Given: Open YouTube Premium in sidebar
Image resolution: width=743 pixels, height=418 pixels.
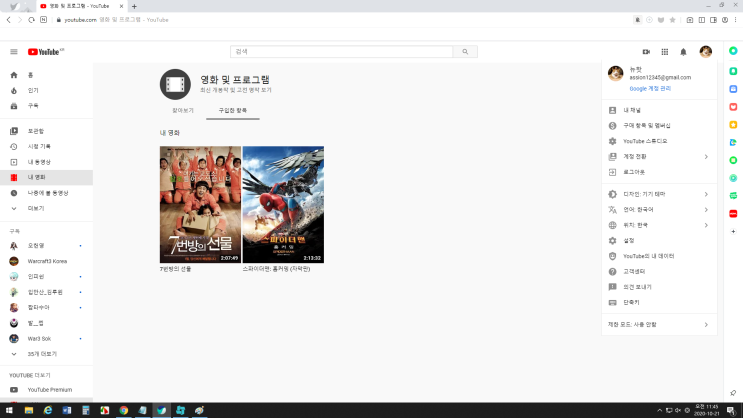Looking at the screenshot, I should [46, 390].
